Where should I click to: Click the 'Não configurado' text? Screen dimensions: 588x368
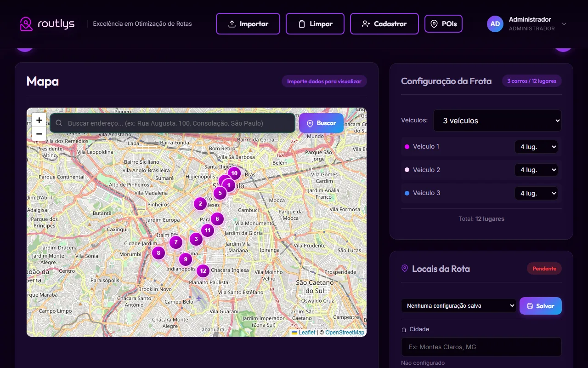423,363
